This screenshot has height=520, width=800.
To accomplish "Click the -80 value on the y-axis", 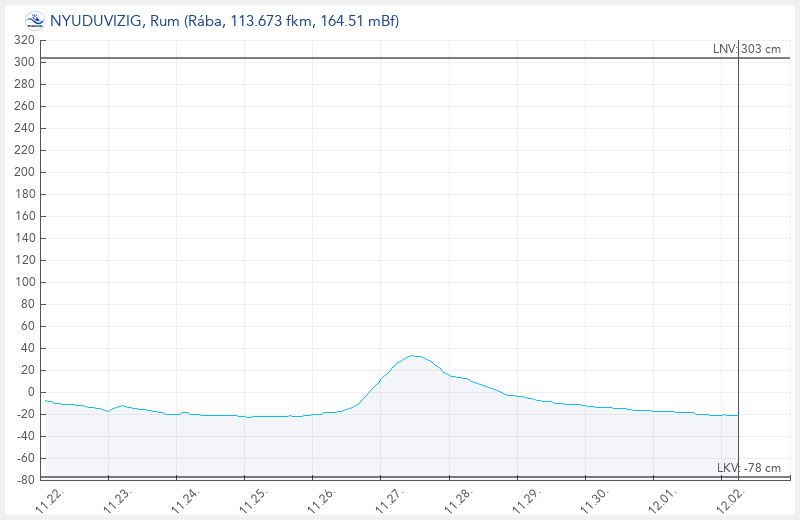I will (25, 480).
